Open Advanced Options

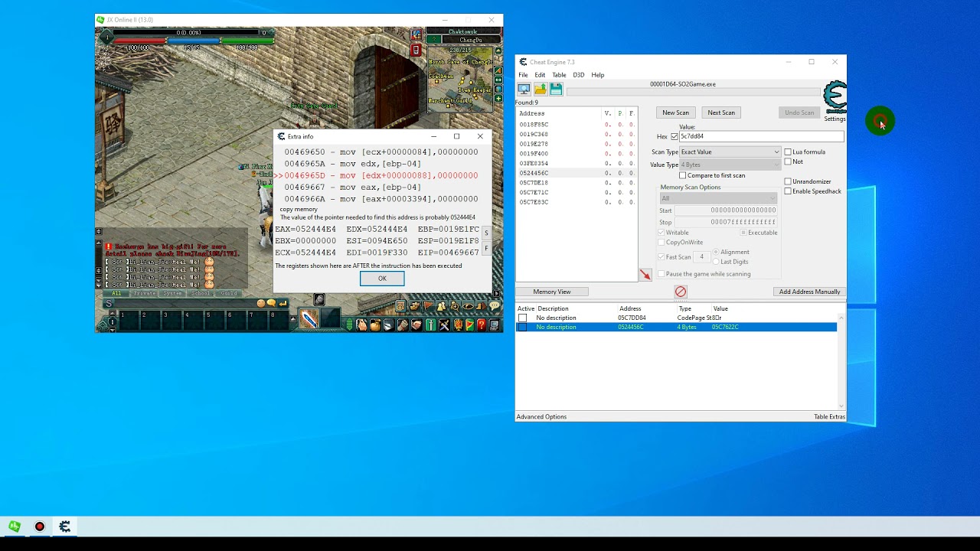click(x=541, y=417)
